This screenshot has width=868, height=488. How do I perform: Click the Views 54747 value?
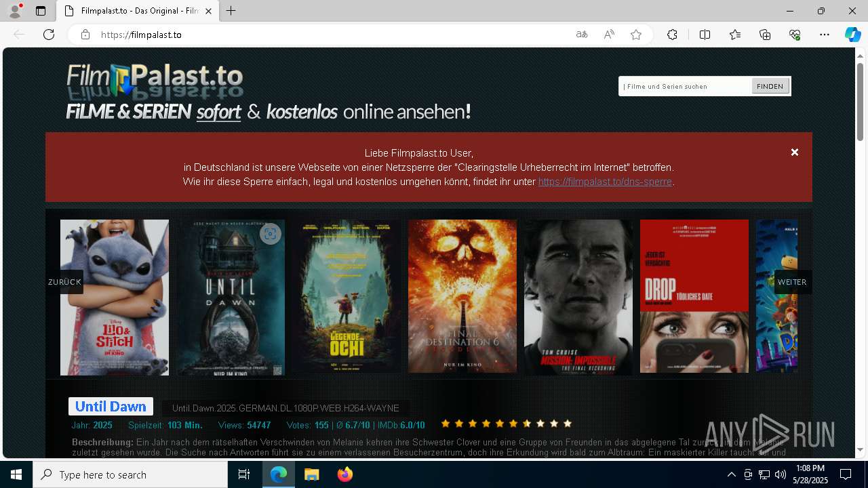coord(259,426)
